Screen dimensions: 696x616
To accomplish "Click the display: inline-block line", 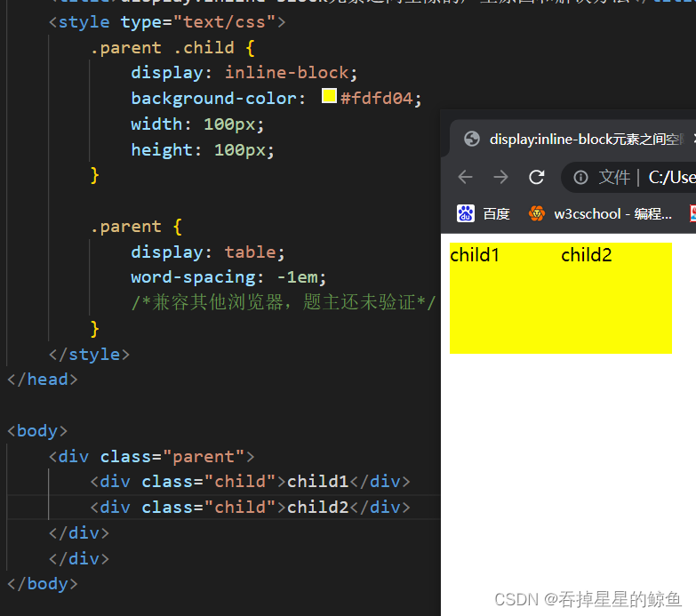I will 244,73.
